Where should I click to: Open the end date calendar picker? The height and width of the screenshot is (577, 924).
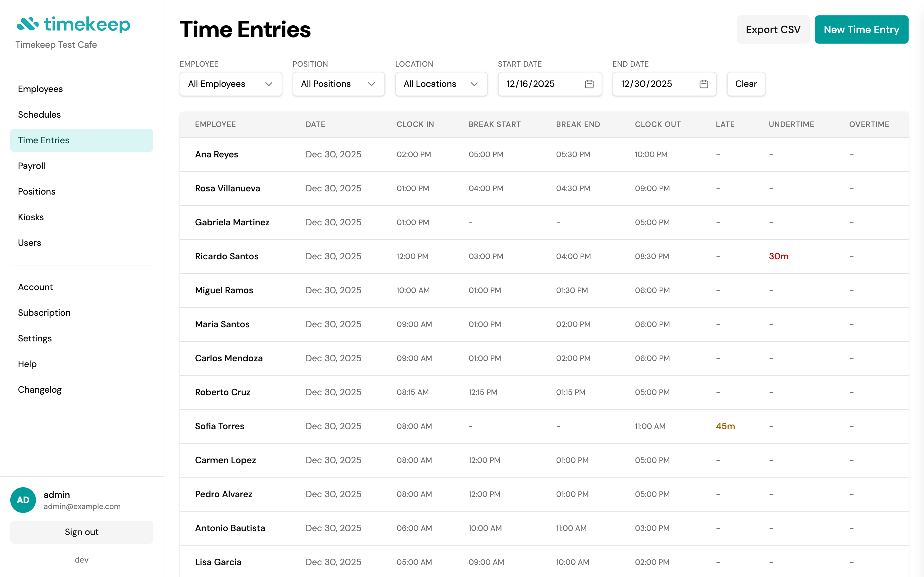coord(704,84)
